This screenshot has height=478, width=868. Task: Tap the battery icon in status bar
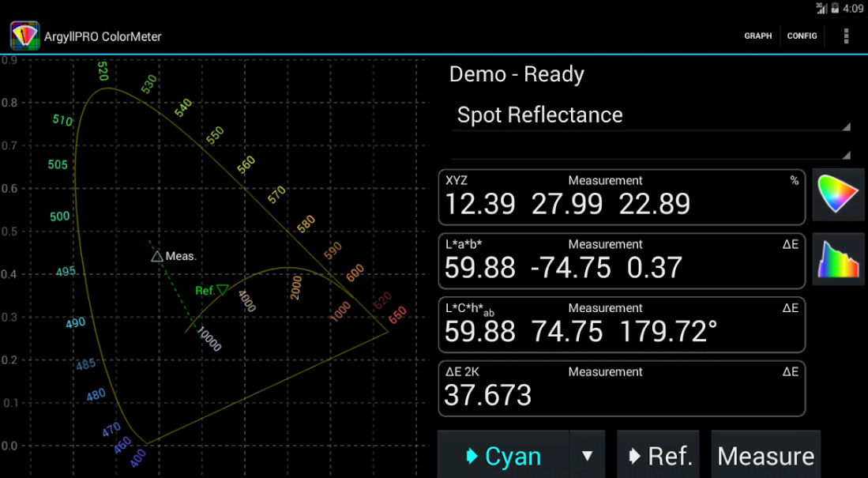pos(835,9)
